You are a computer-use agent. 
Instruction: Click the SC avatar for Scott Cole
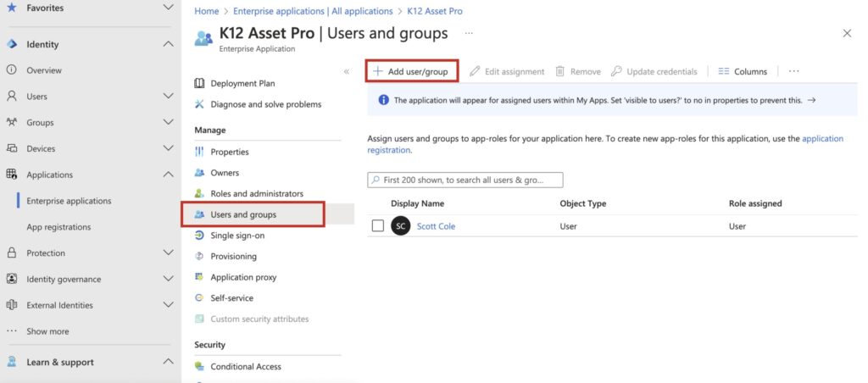401,226
